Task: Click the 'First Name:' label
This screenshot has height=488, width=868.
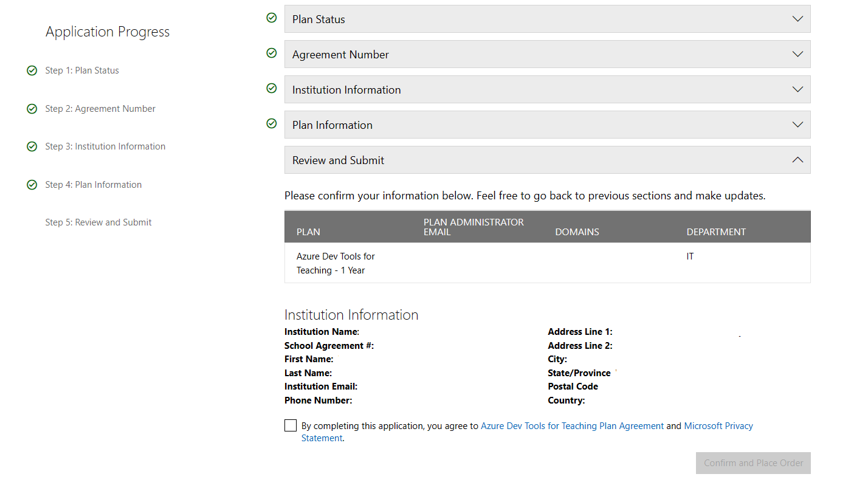Action: [309, 359]
